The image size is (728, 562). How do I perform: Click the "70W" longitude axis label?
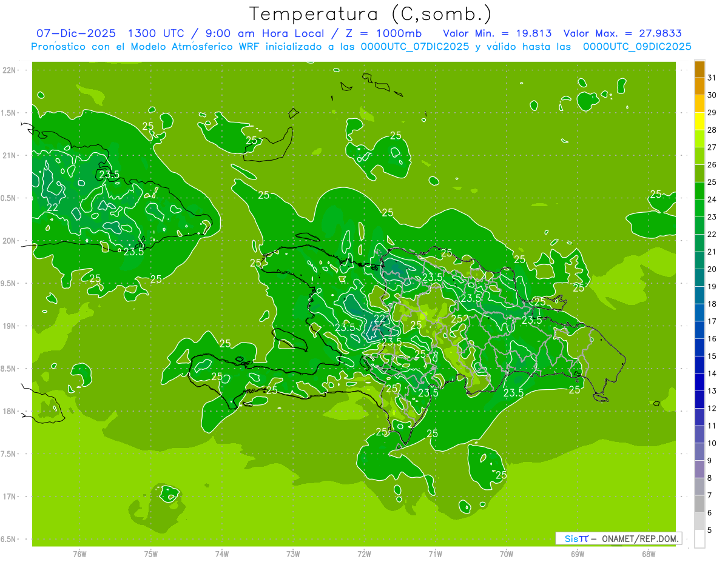point(506,554)
